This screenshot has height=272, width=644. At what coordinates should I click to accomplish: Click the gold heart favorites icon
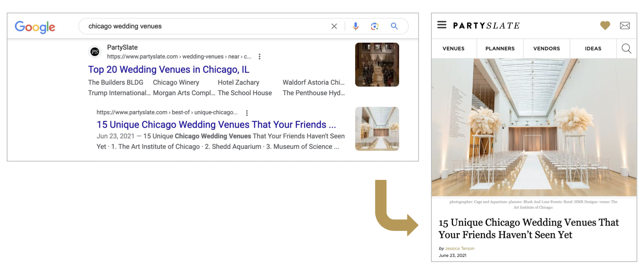(x=605, y=25)
